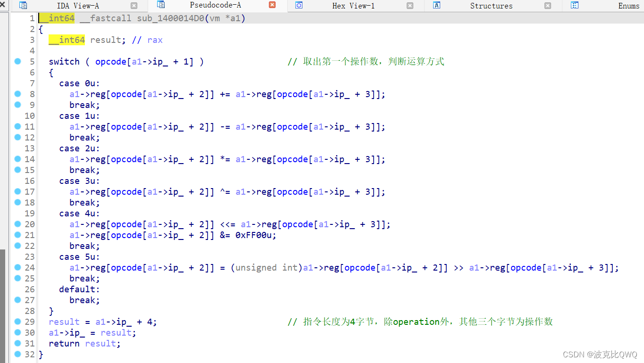Click line number 2
Image resolution: width=644 pixels, height=363 pixels.
[32, 29]
